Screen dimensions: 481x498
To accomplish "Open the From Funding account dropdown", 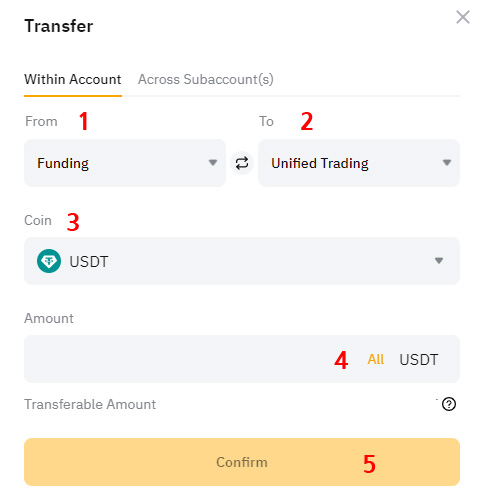I will point(125,163).
